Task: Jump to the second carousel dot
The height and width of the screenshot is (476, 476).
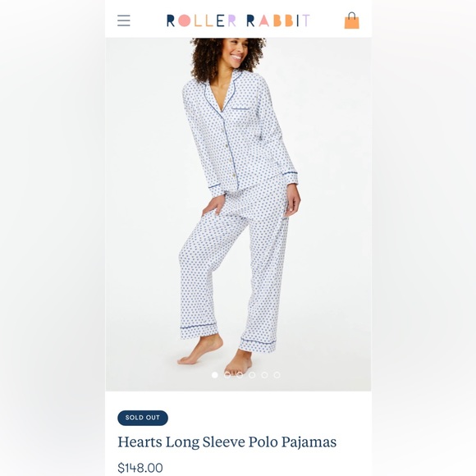Action: point(227,375)
